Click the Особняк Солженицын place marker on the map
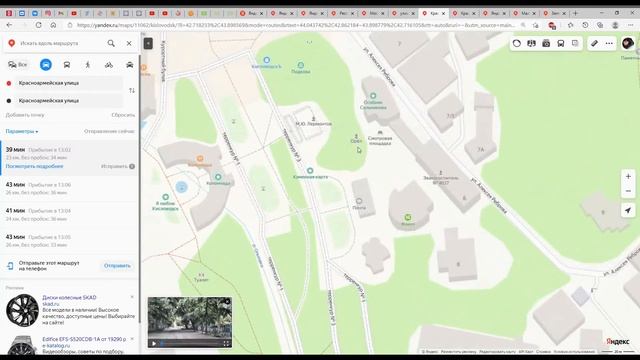 (373, 96)
